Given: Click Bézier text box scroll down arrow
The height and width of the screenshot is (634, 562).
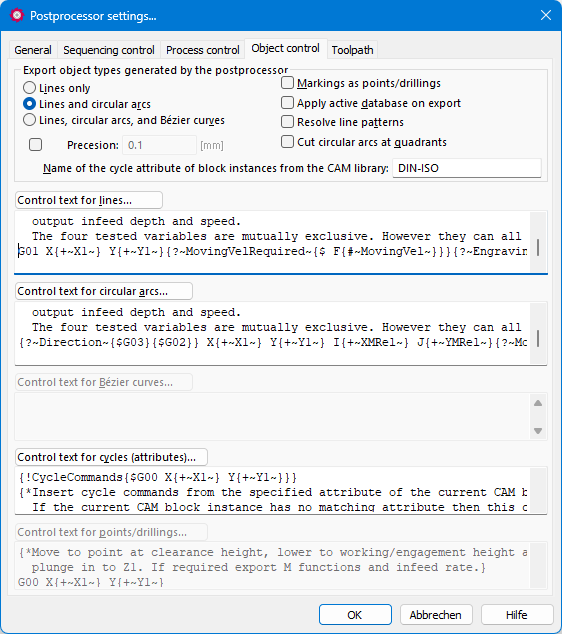Looking at the screenshot, I should 538,431.
